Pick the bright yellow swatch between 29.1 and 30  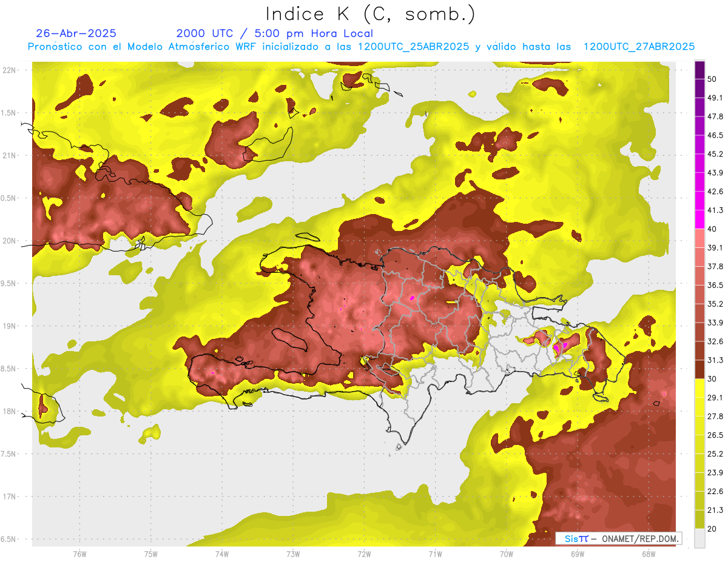click(x=699, y=388)
